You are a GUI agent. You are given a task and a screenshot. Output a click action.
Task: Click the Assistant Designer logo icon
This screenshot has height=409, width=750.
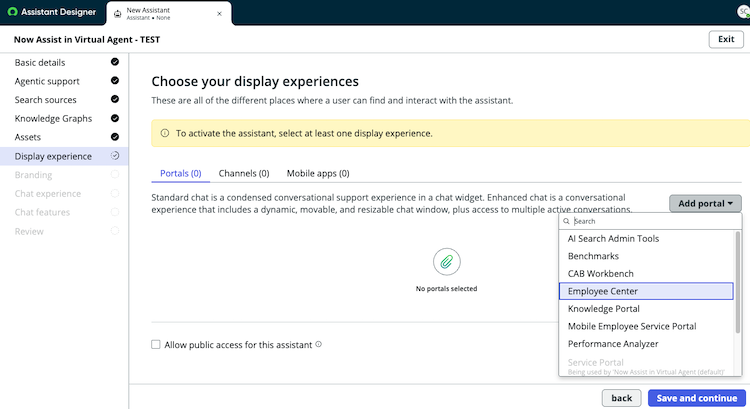12,12
